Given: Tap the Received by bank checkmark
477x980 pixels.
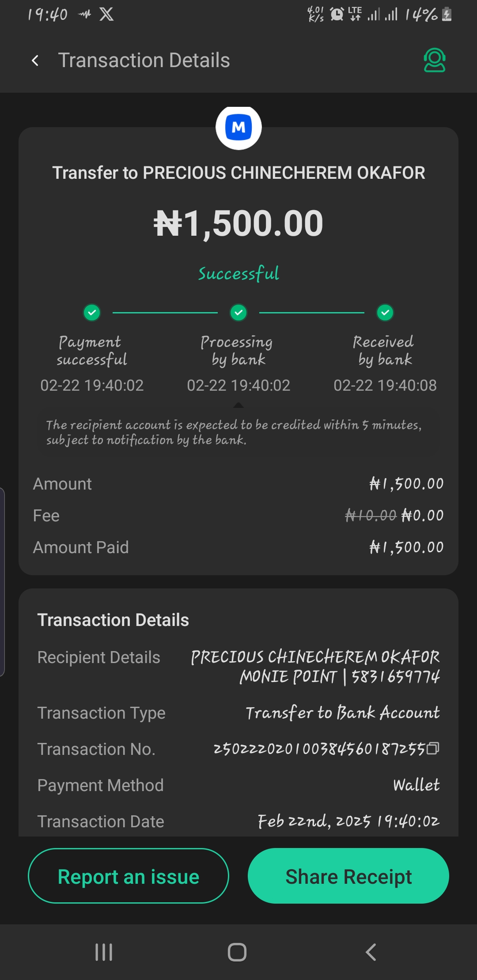Looking at the screenshot, I should 385,313.
